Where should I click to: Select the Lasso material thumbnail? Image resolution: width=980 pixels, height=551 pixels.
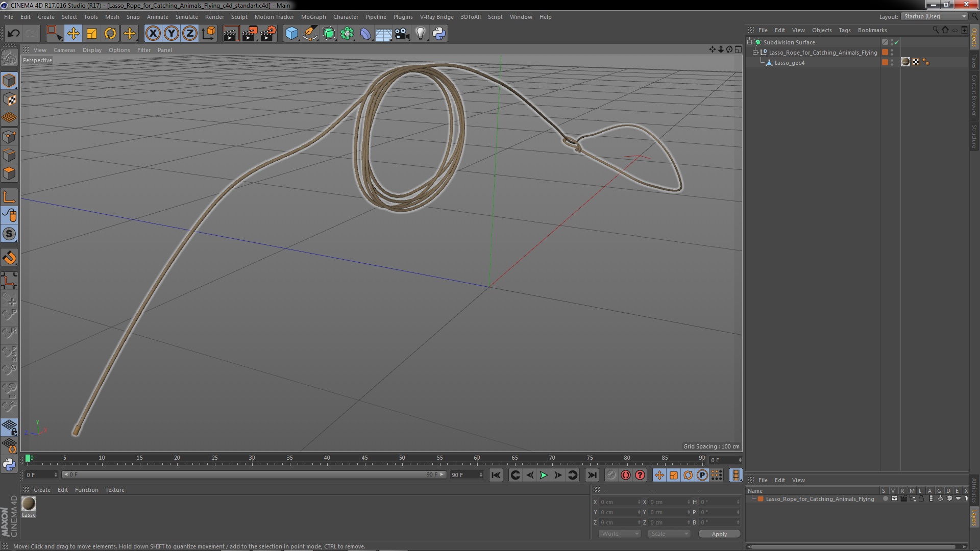point(29,504)
